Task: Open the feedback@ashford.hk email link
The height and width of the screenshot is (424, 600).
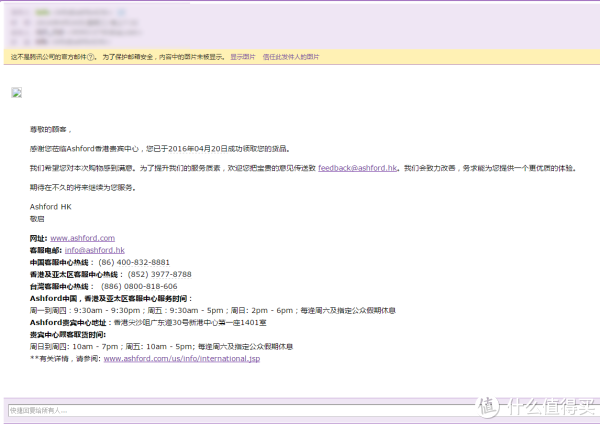Action: [357, 168]
